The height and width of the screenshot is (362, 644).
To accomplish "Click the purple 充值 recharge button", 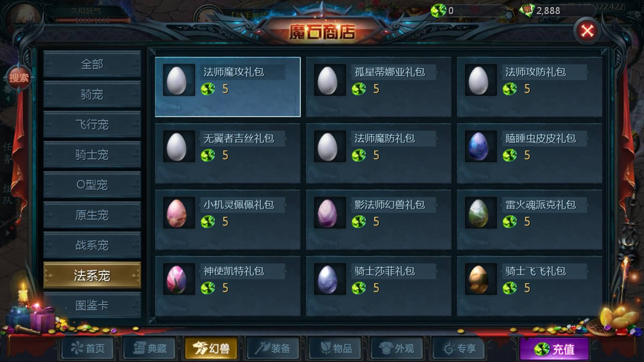I will pos(554,349).
